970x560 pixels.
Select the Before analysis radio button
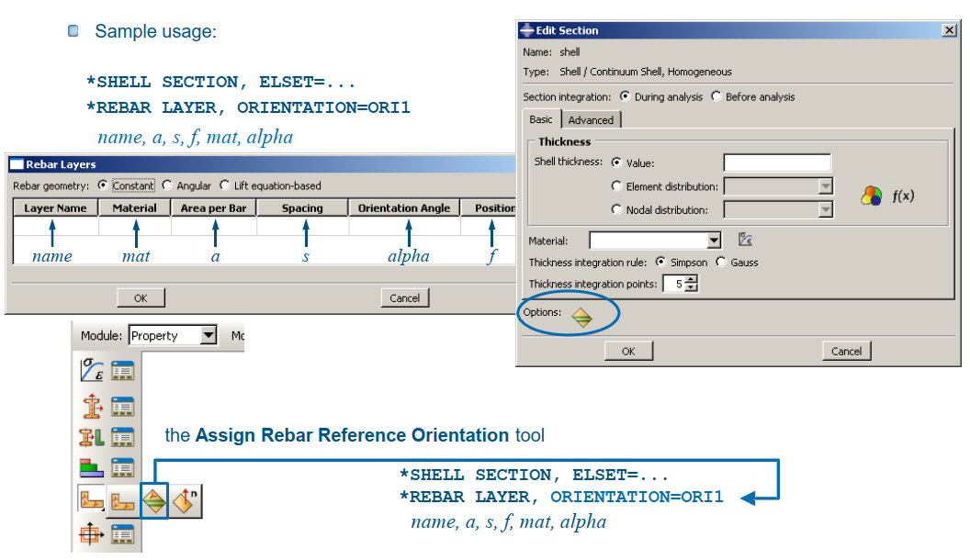click(x=716, y=96)
